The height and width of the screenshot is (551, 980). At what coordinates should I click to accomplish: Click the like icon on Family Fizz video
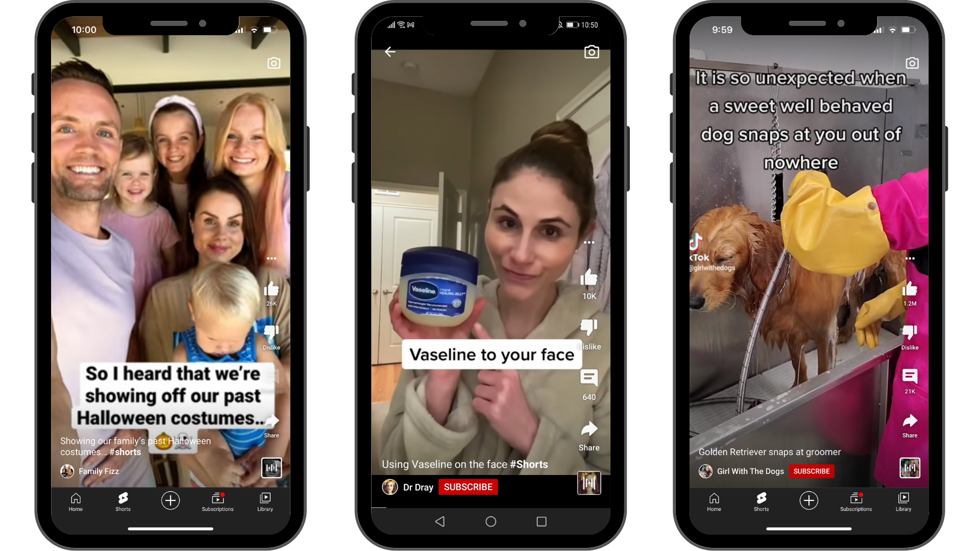[x=269, y=289]
